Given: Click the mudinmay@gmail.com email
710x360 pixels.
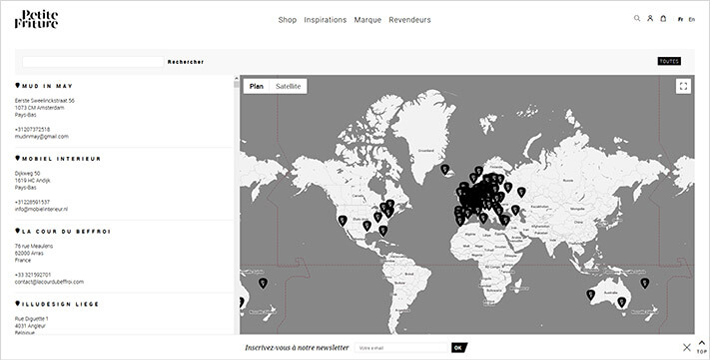Looking at the screenshot, I should [x=42, y=136].
